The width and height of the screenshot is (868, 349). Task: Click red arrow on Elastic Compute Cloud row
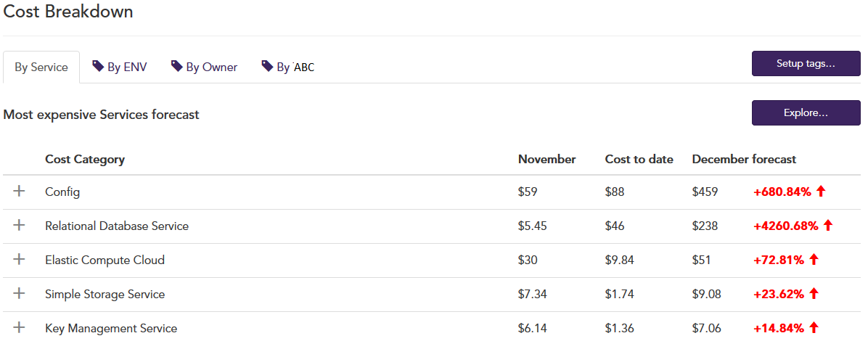click(x=813, y=260)
